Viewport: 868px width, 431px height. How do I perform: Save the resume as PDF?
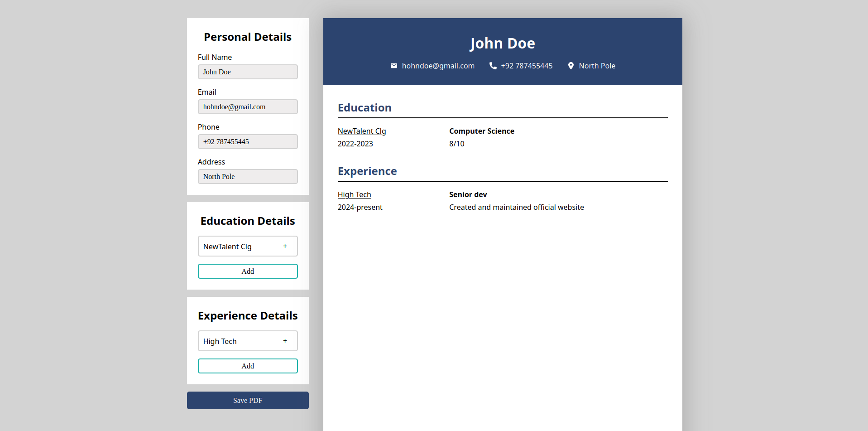click(248, 401)
